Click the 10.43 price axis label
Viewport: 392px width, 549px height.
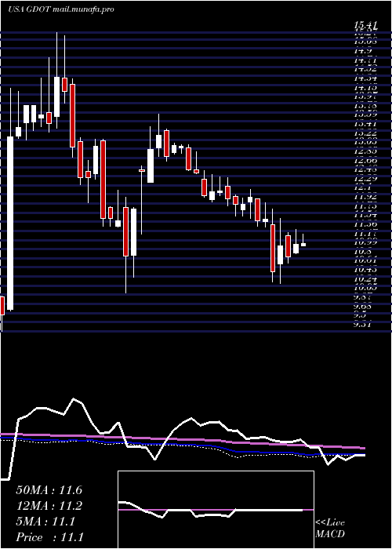point(365,270)
